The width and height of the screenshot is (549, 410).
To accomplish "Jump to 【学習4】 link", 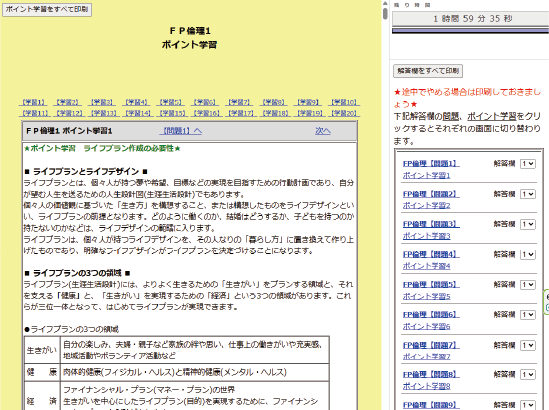I will (x=136, y=102).
